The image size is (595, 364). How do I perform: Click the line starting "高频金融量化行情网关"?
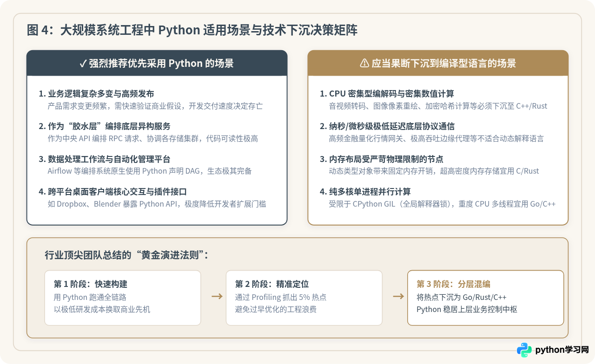click(436, 138)
